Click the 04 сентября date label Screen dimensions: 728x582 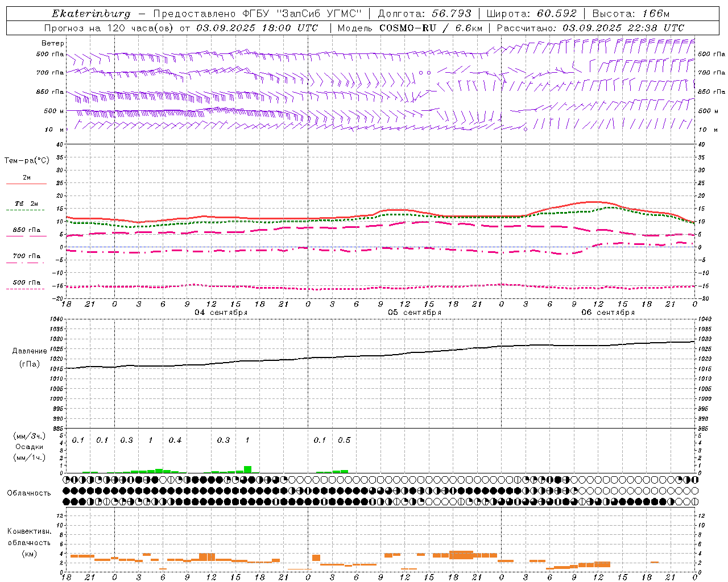pyautogui.click(x=221, y=313)
